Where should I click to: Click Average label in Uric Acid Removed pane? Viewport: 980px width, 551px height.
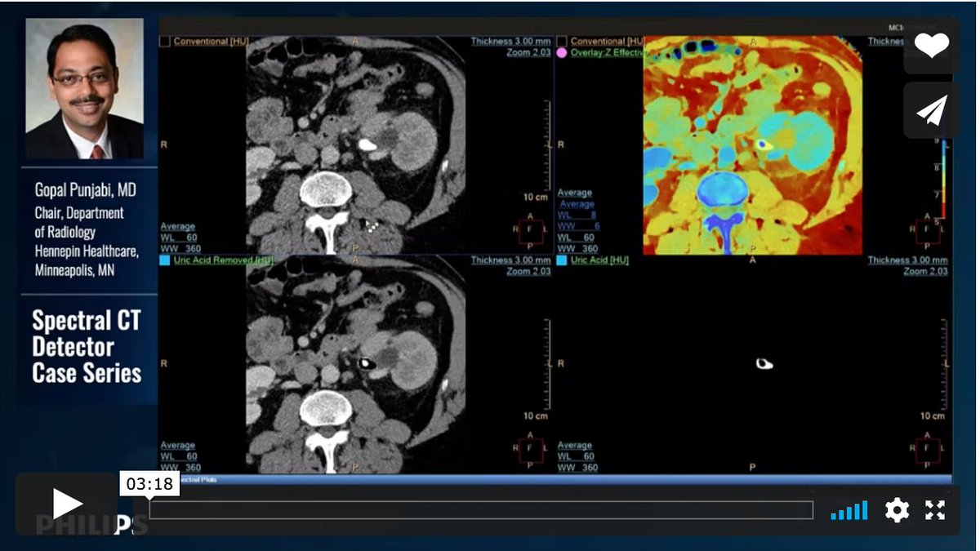point(178,446)
